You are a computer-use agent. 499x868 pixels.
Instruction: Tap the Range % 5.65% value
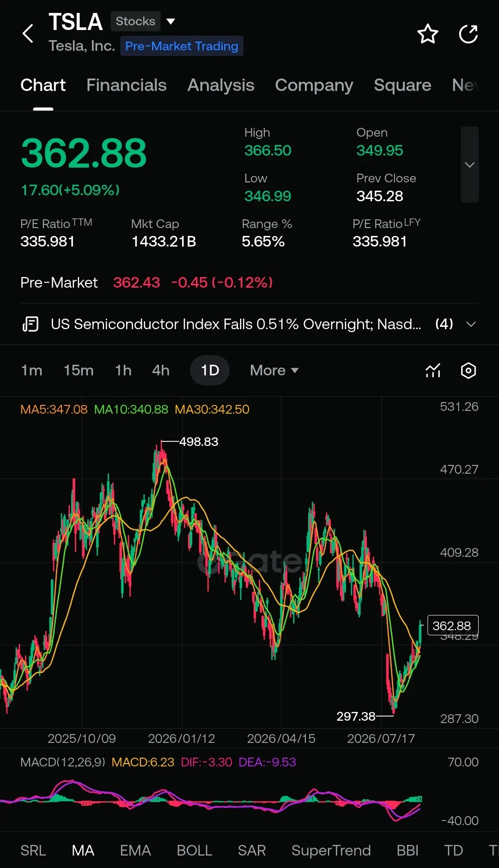pyautogui.click(x=263, y=241)
